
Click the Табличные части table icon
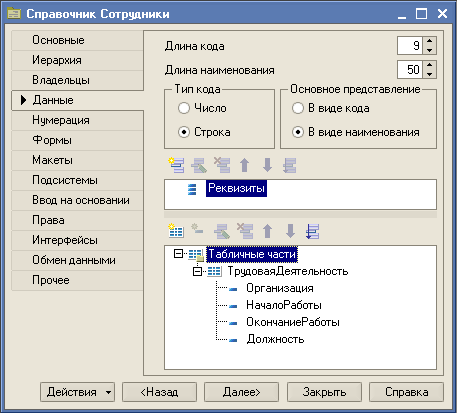[x=196, y=255]
